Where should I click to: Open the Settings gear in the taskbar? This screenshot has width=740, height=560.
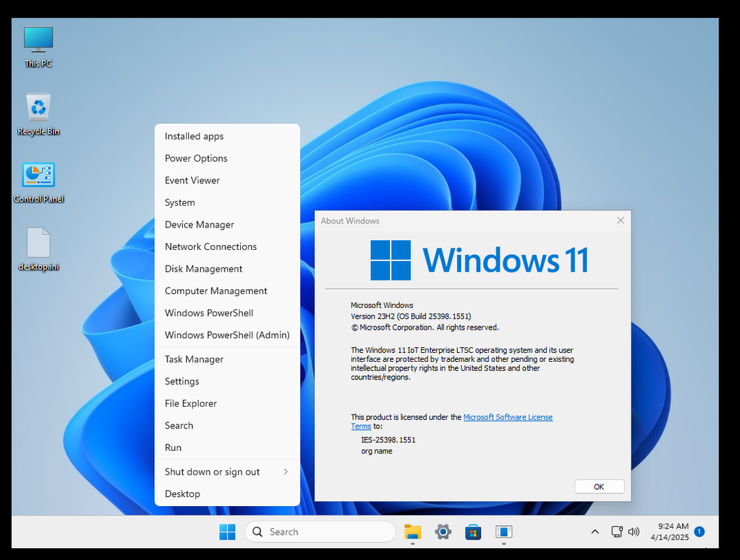pos(442,532)
